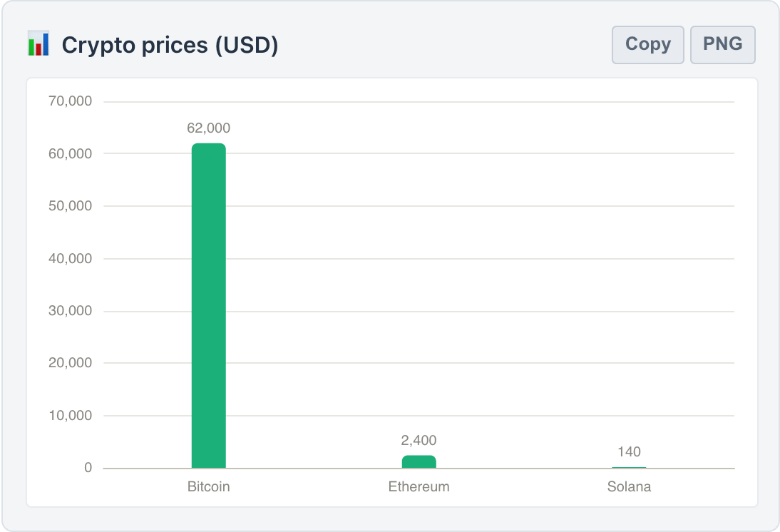
Task: Click the Solana axis label
Action: click(x=630, y=486)
